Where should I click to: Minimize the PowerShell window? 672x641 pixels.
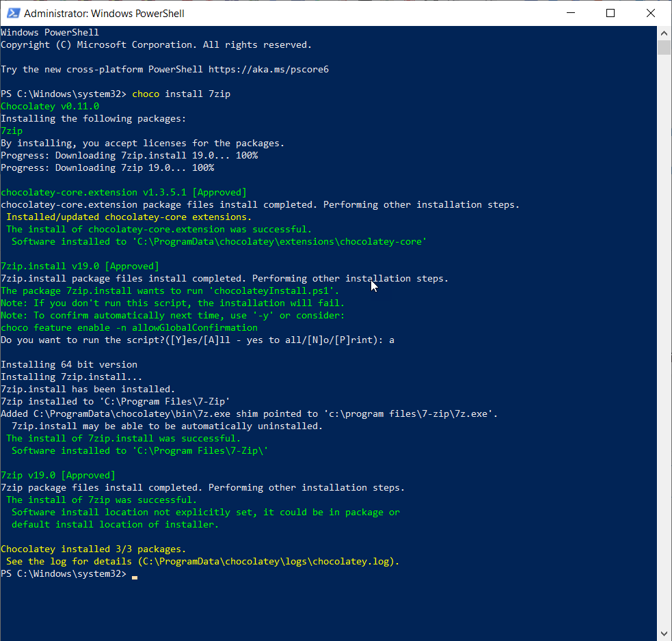pos(571,13)
